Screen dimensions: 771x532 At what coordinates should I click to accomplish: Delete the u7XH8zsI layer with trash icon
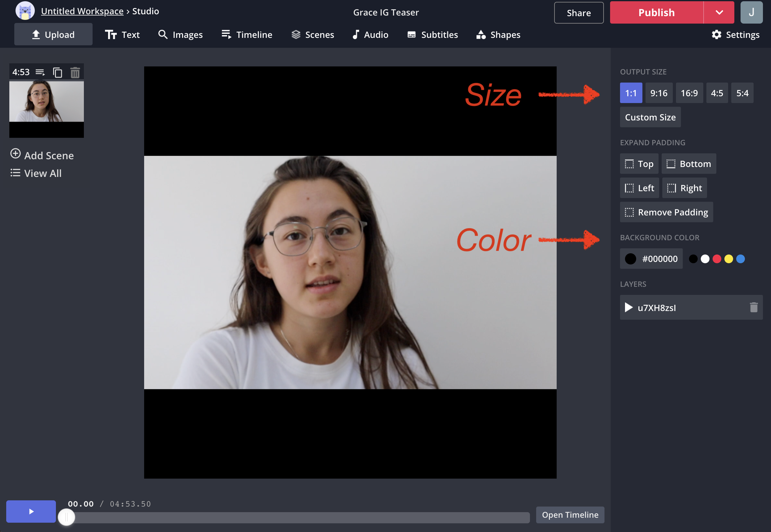[x=753, y=307]
